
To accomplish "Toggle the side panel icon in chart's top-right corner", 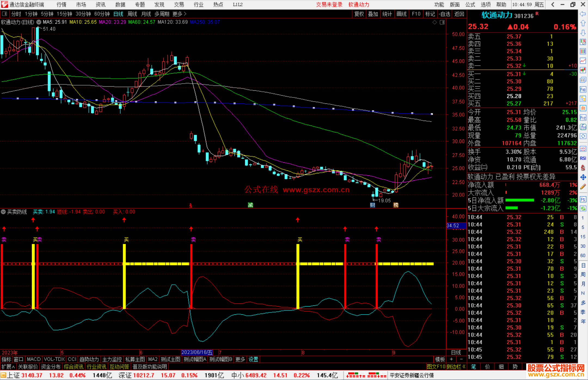I will point(442,22).
